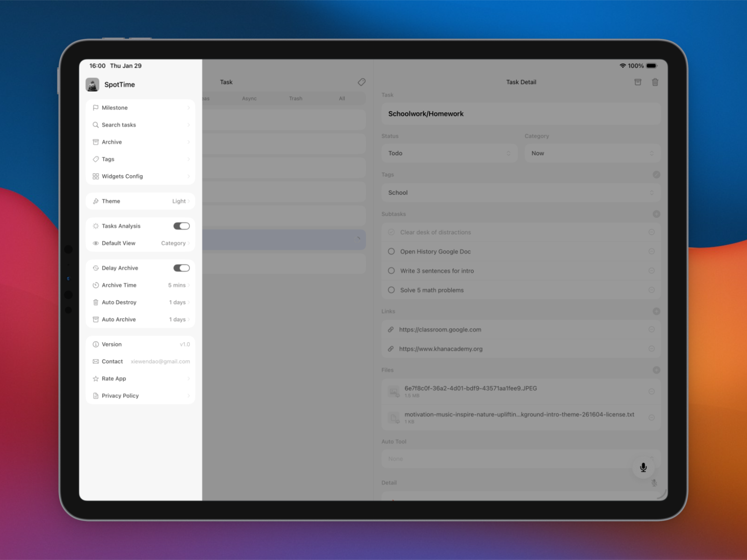Open the Tags settings row

pos(141,159)
